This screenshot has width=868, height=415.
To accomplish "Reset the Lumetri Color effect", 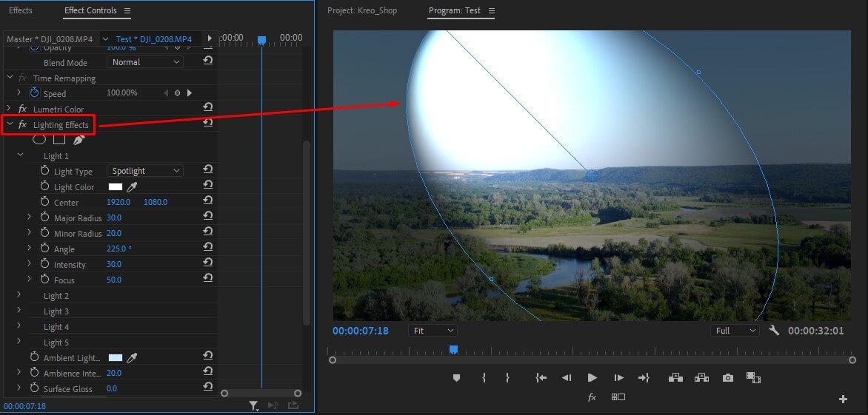I will 208,107.
